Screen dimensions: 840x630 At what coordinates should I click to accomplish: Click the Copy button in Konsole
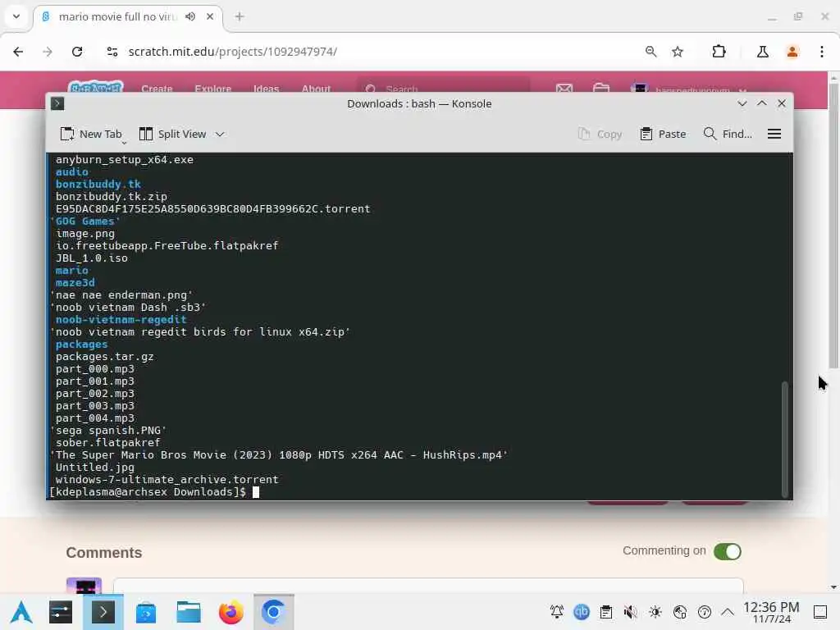click(x=600, y=134)
